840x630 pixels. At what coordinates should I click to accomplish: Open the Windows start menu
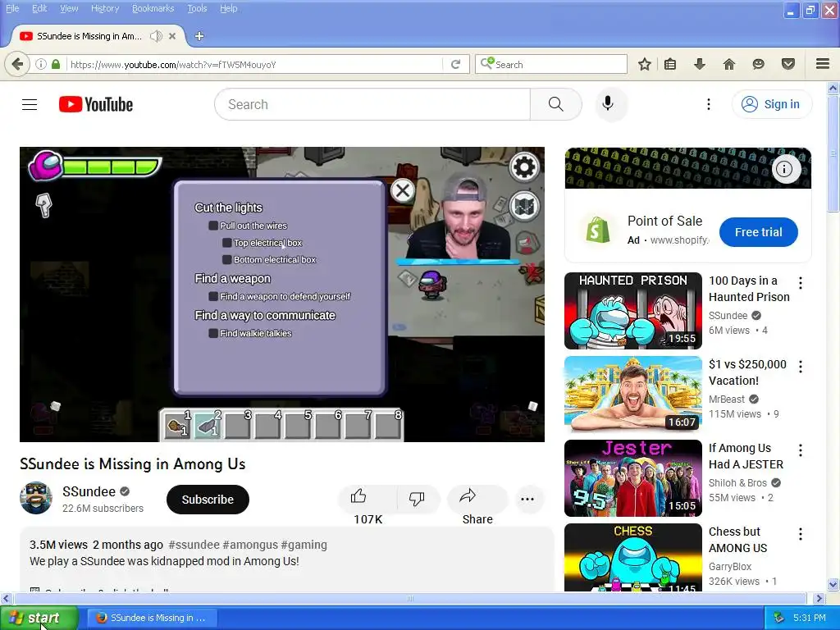point(39,618)
